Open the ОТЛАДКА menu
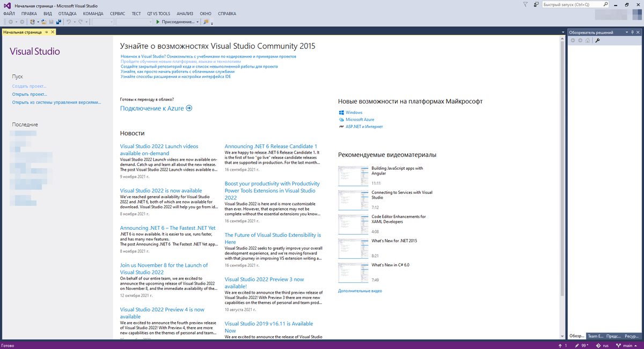Image resolution: width=644 pixels, height=349 pixels. point(67,13)
